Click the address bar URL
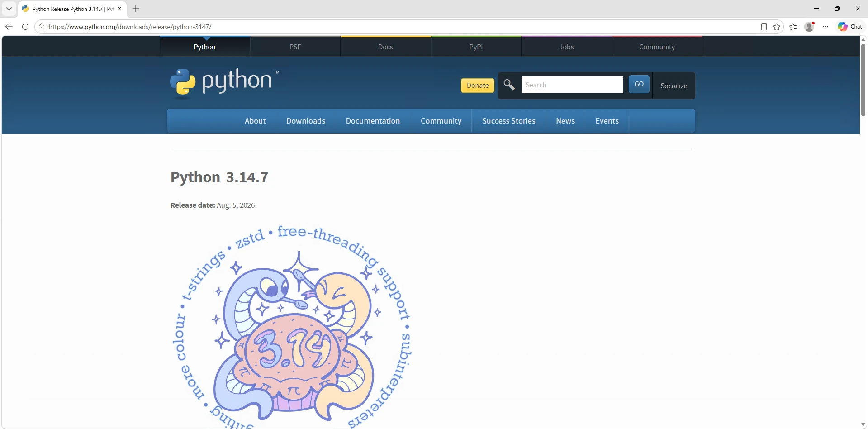The height and width of the screenshot is (429, 868). [130, 27]
